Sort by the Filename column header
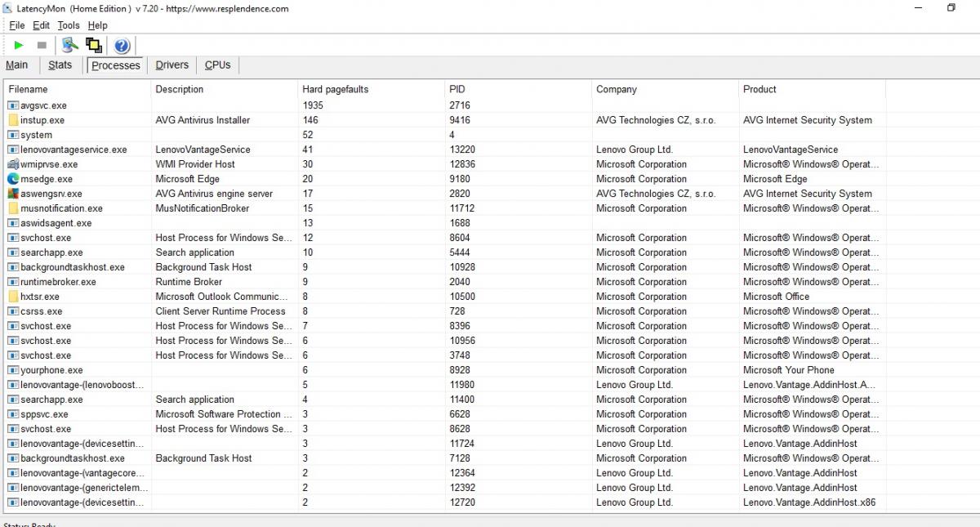980x527 pixels. (x=78, y=89)
